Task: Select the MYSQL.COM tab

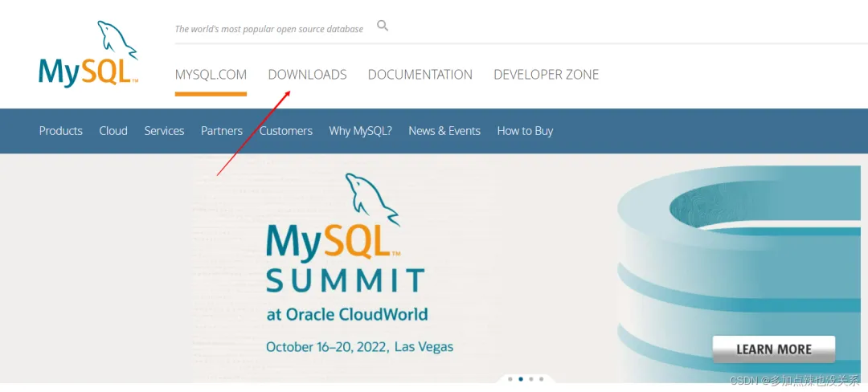Action: pos(211,75)
